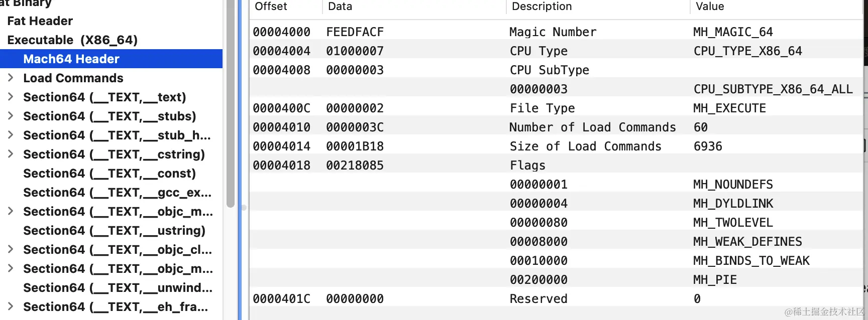Select the Magic Number row
This screenshot has height=320, width=868.
[x=553, y=32]
